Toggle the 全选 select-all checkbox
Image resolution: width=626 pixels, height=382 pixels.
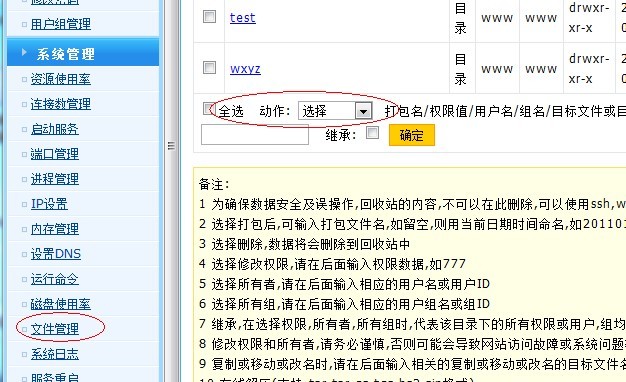[208, 109]
